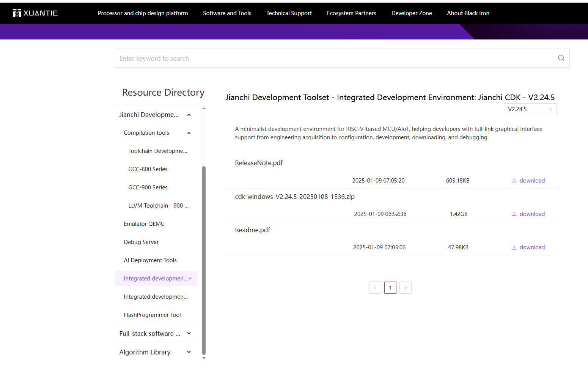
Task: Select GCC-900 Series item
Action: tap(148, 187)
